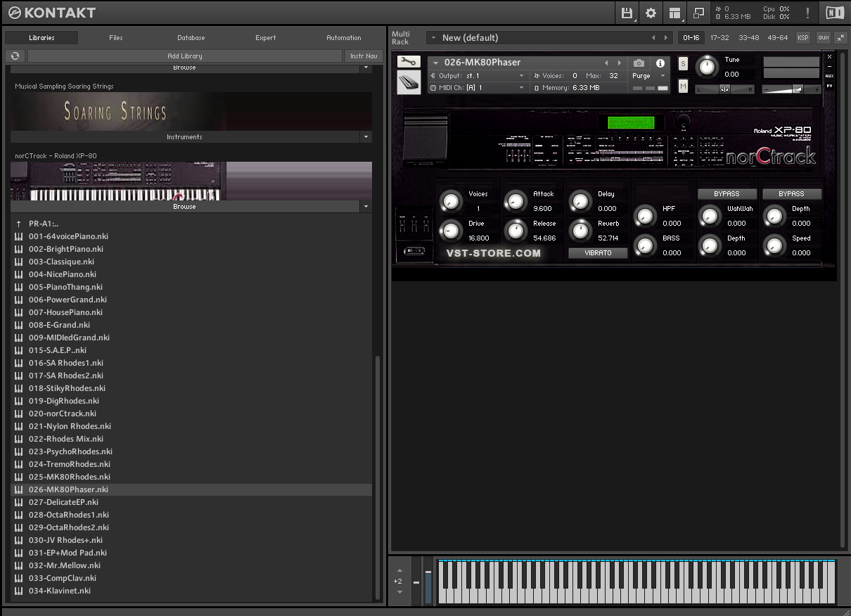851x616 pixels.
Task: Click the Browse button under Roland XP-80 banner
Action: (x=184, y=207)
